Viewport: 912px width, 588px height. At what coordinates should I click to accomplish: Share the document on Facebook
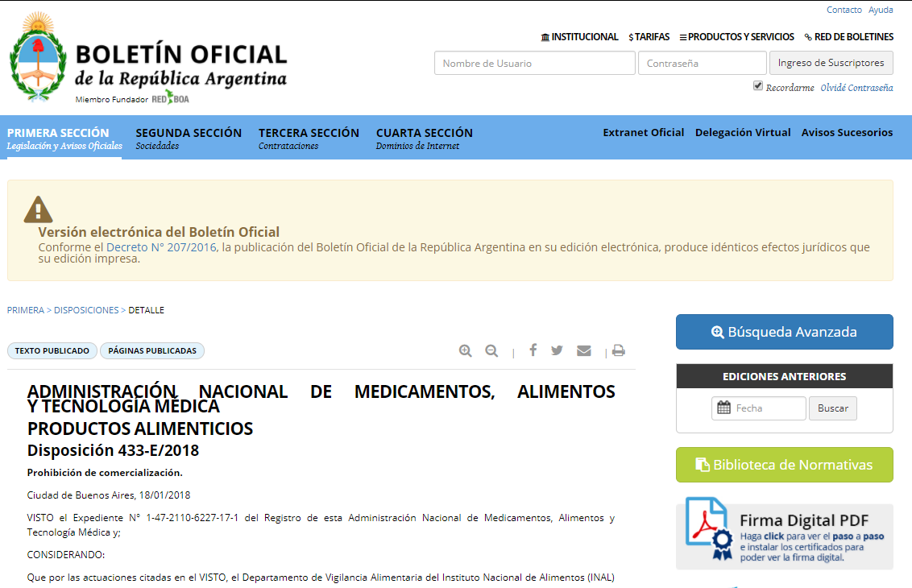coord(533,350)
